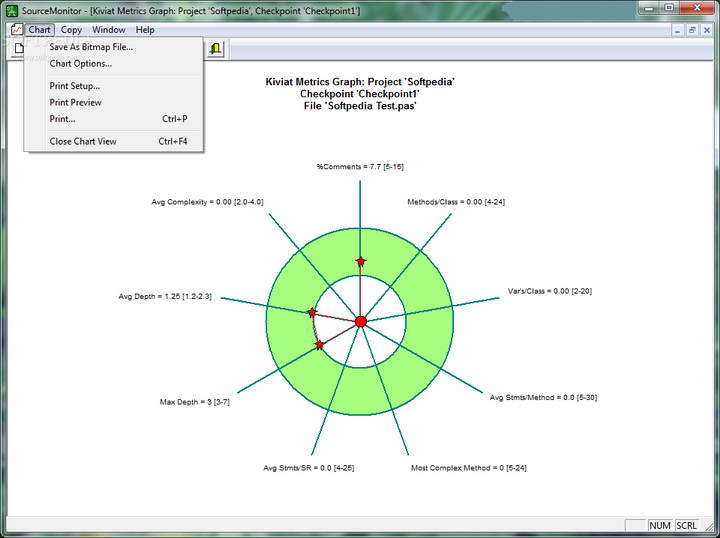Viewport: 720px width, 538px height.
Task: Open the Help menu
Action: 146,30
